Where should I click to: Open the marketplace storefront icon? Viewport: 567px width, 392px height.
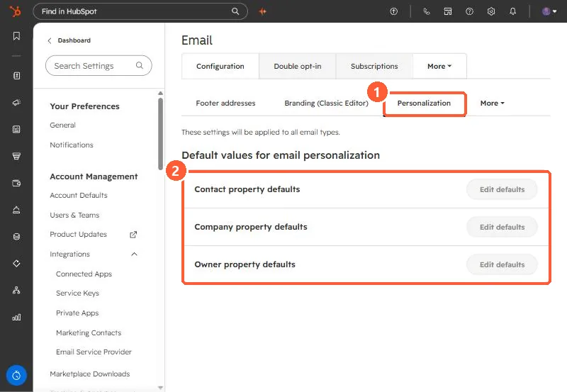(448, 11)
